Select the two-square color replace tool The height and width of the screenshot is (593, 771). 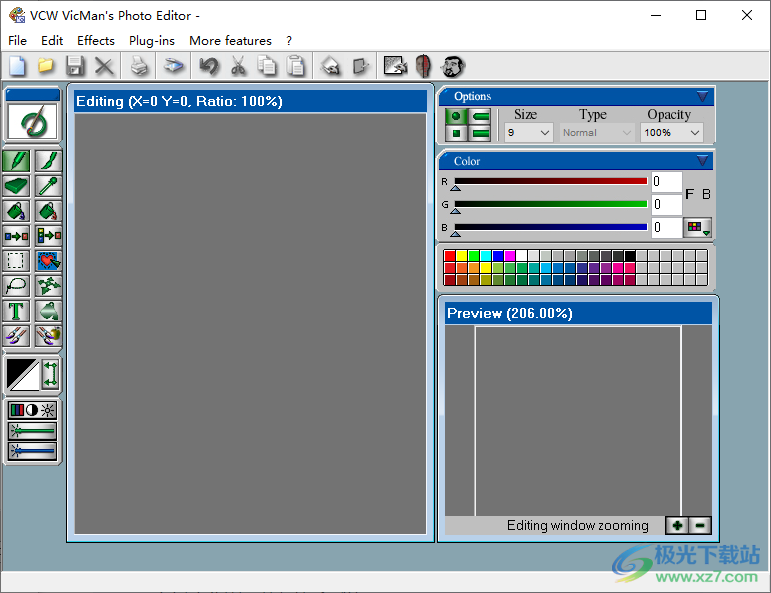click(x=16, y=236)
